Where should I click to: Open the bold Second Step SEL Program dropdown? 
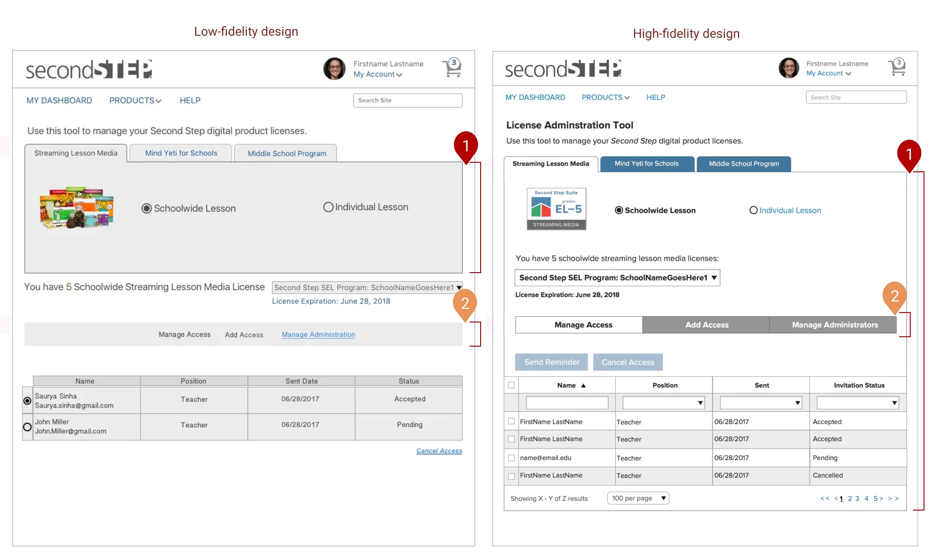tap(617, 277)
